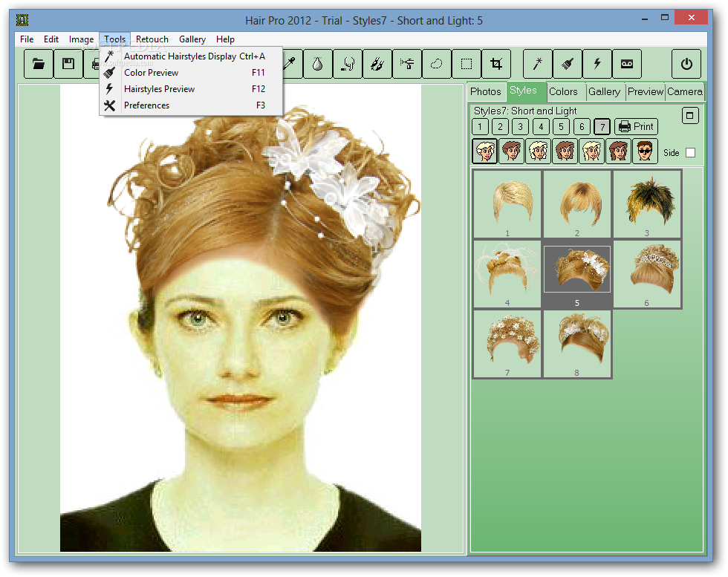Go to styles page 7 button
Screen dimensions: 728x577
tap(602, 127)
